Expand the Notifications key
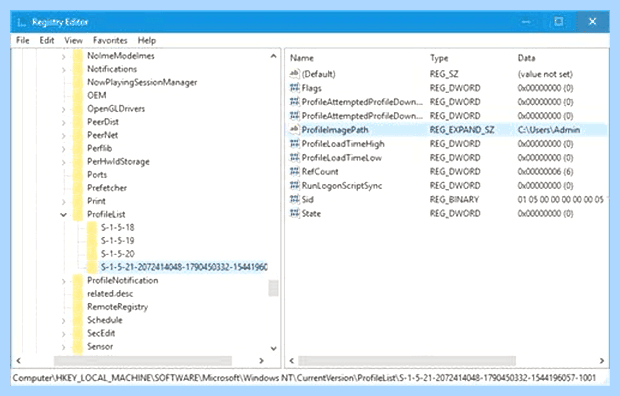Screen dimensions: 620x396 (x=63, y=70)
